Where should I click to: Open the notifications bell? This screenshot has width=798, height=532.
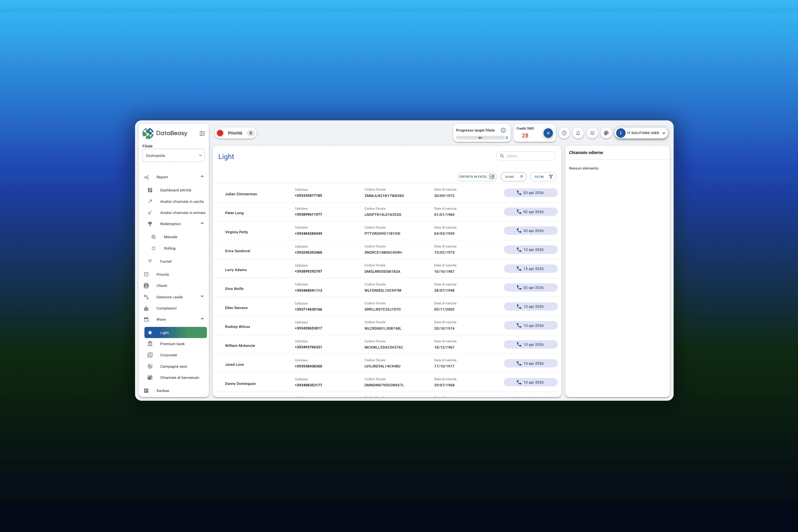coord(578,133)
